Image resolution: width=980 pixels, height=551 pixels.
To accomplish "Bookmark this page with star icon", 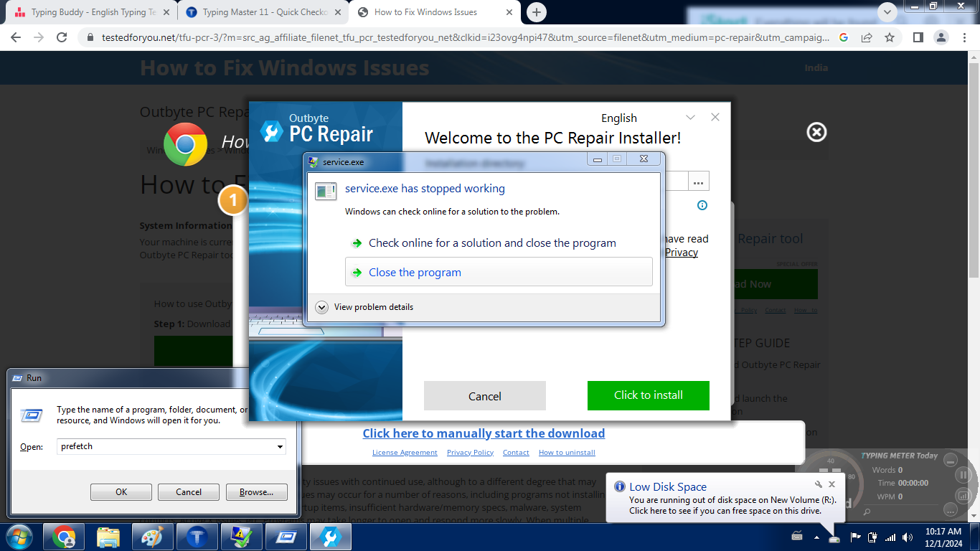I will (890, 37).
